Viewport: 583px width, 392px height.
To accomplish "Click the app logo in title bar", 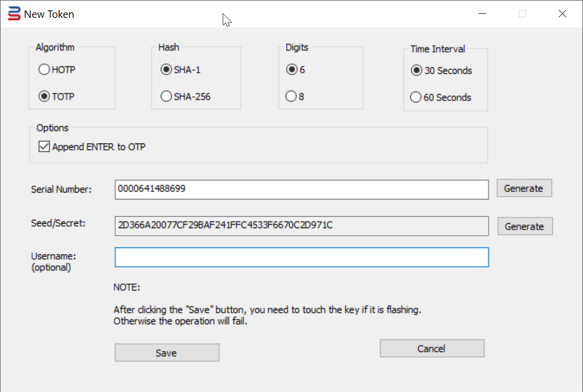I will pyautogui.click(x=14, y=14).
